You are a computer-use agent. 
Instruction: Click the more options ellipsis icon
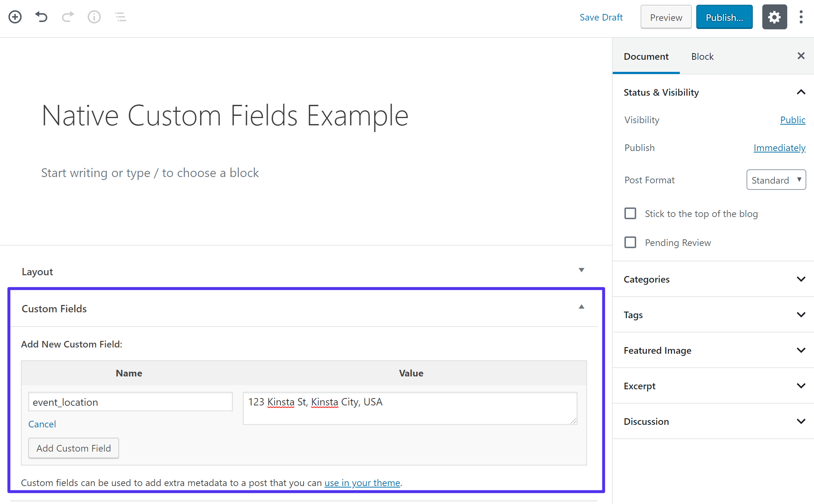click(802, 17)
